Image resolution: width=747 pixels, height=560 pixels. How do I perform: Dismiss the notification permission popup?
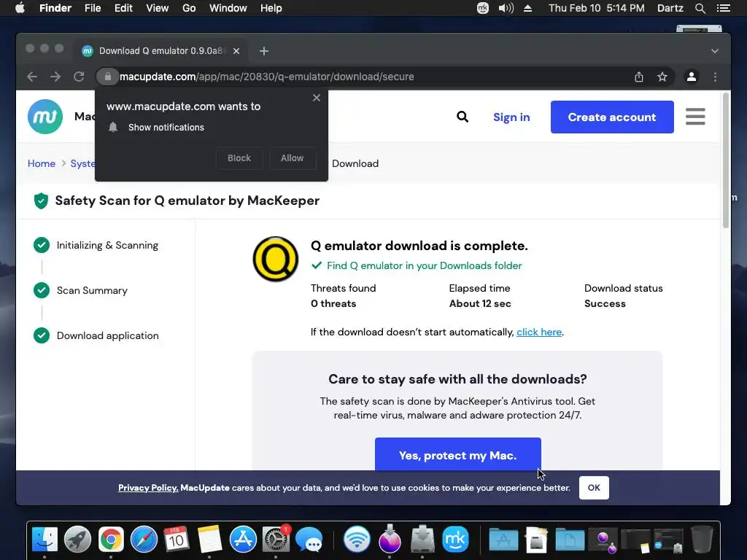click(317, 98)
